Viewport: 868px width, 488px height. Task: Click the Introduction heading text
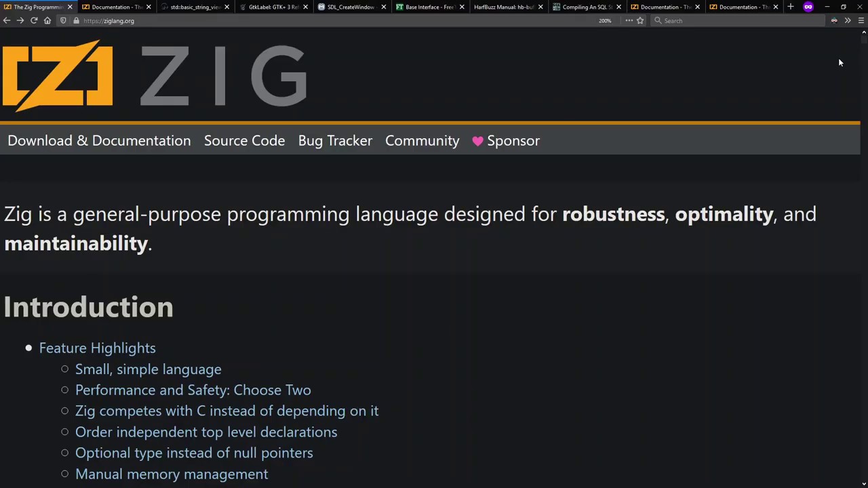[88, 307]
